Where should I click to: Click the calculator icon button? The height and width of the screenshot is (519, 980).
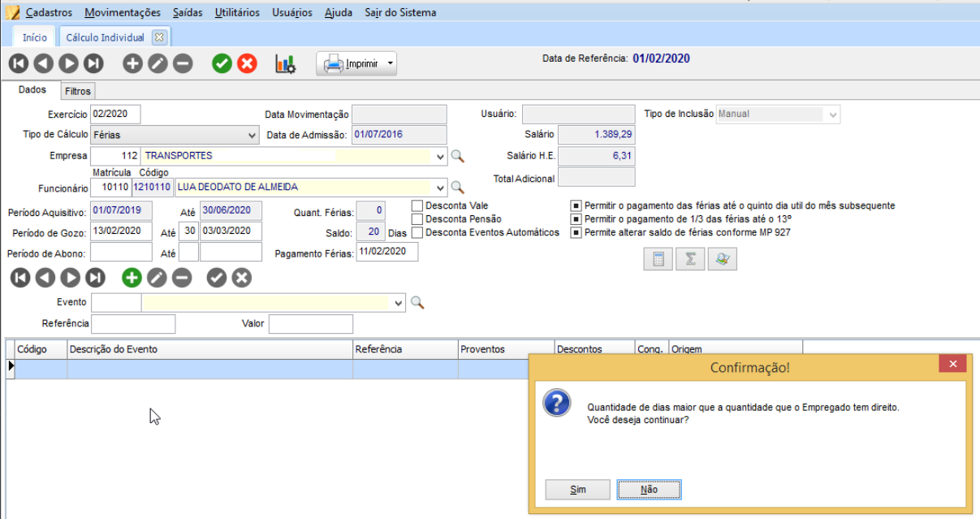click(658, 259)
